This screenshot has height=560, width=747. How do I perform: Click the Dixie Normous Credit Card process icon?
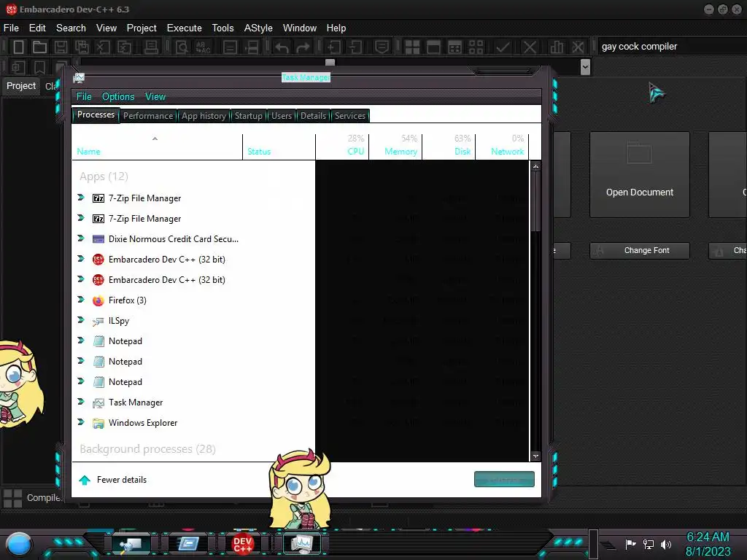pyautogui.click(x=98, y=239)
